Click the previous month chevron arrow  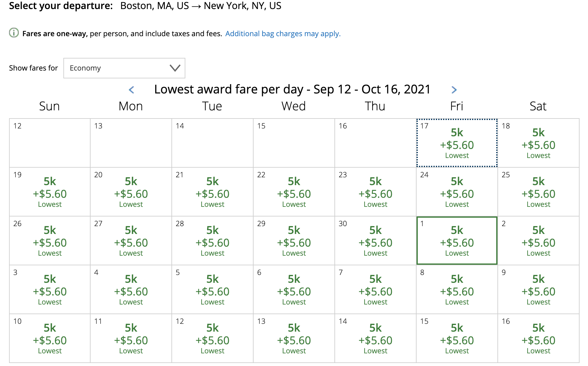[132, 90]
